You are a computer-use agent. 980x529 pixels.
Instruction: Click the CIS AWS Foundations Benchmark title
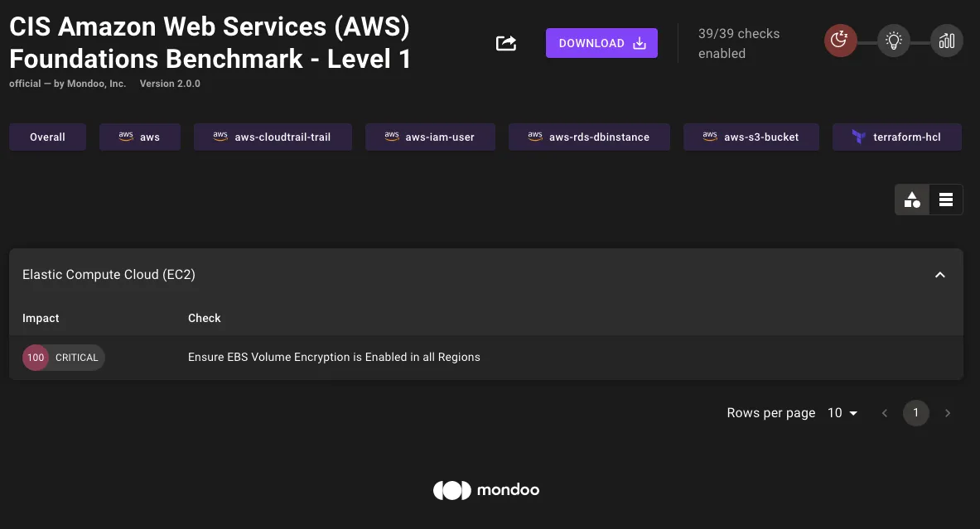(210, 42)
